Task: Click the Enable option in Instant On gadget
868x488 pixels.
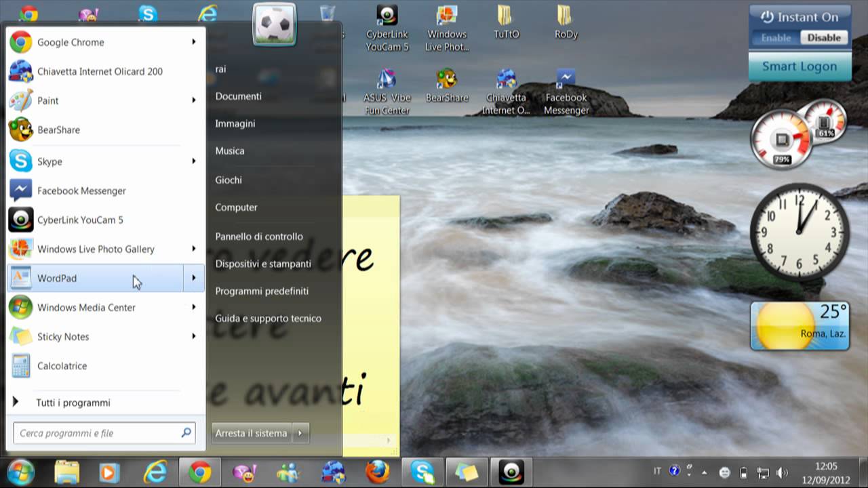Action: coord(776,38)
